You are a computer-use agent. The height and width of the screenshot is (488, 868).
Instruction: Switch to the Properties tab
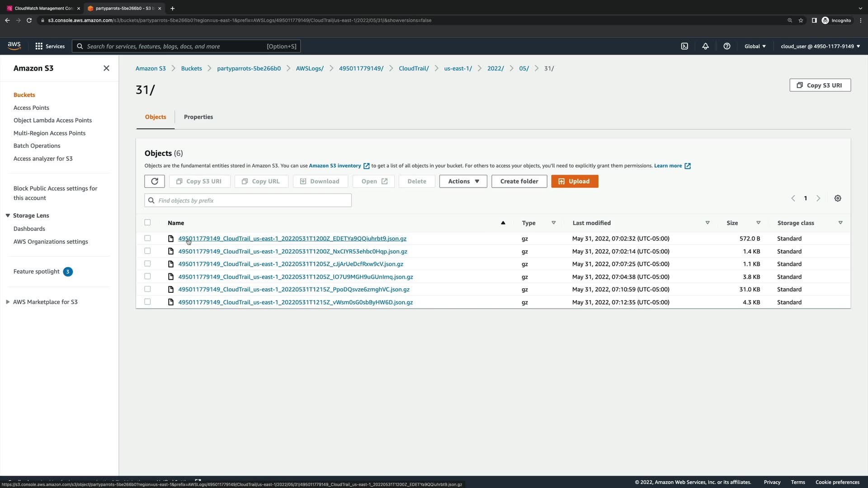(x=198, y=117)
